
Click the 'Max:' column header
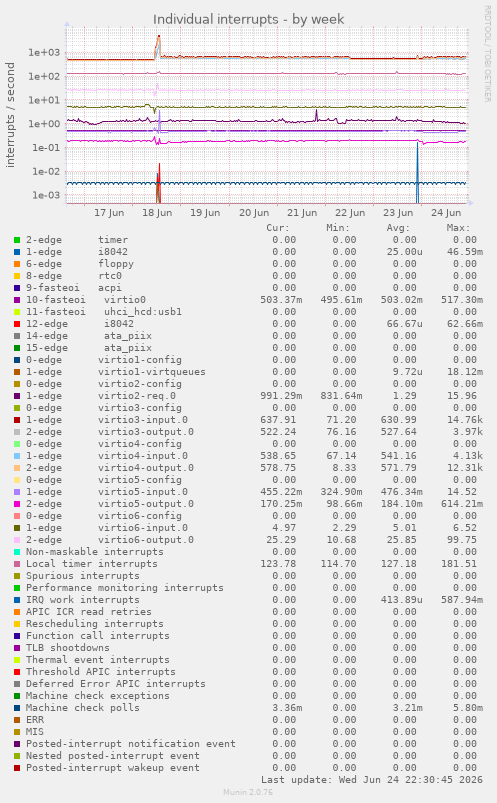(x=458, y=228)
